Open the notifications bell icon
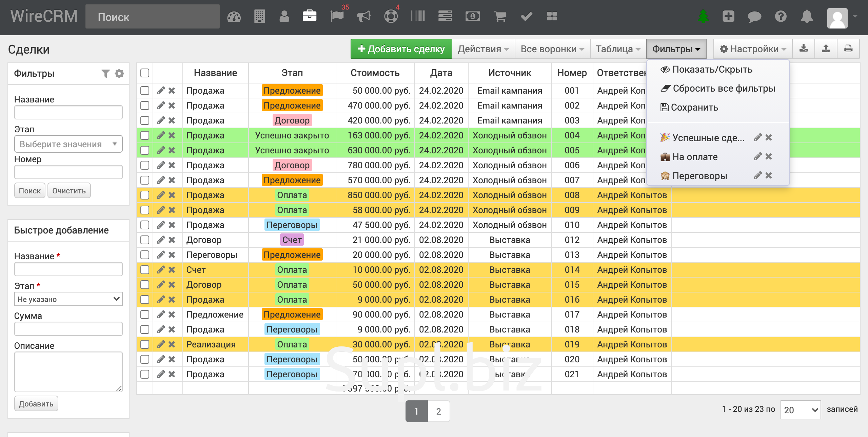Screen dimensions: 868x437 pos(807,16)
